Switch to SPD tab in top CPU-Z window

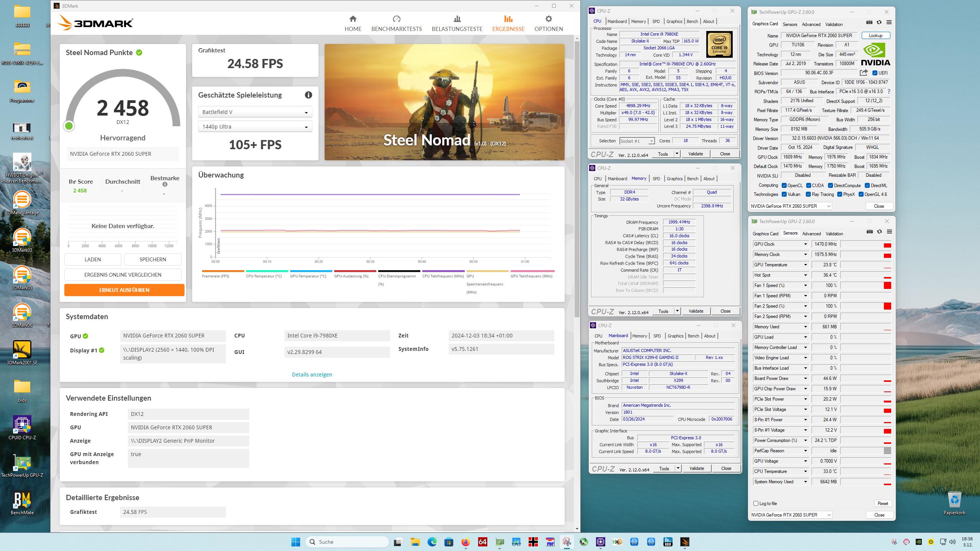[x=656, y=21]
